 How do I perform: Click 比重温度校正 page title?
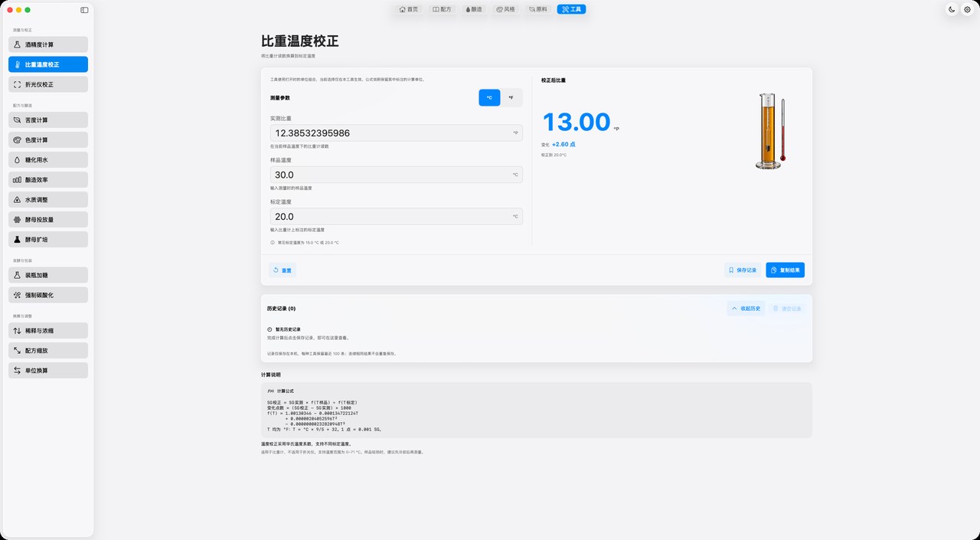[x=300, y=41]
